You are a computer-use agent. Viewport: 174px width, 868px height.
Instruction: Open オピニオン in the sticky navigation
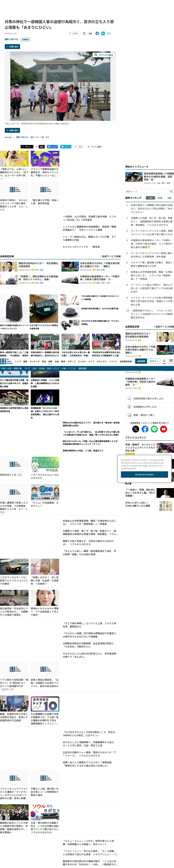pos(102,361)
